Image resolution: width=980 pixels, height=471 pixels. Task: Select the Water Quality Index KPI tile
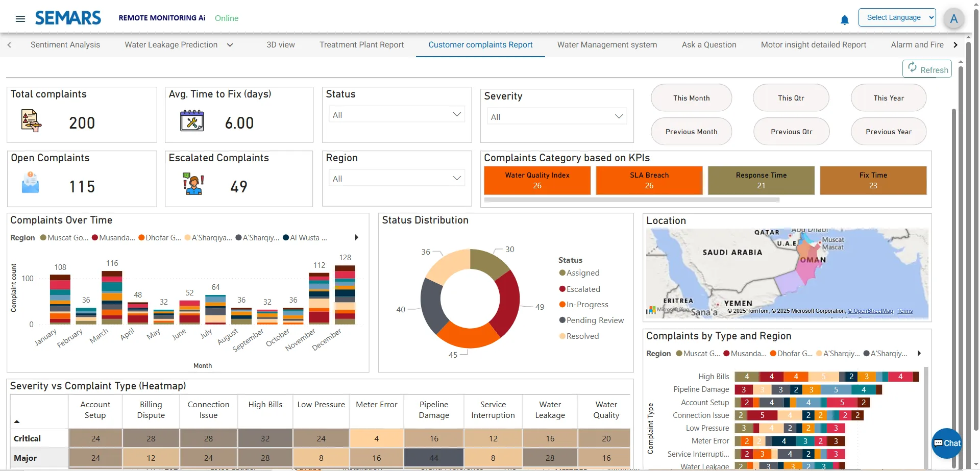coord(537,180)
